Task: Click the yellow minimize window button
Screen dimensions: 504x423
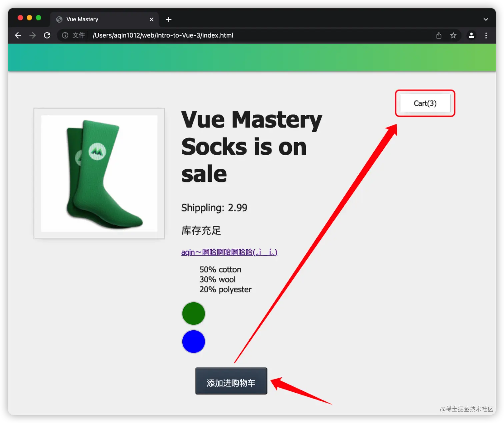Action: (x=29, y=18)
